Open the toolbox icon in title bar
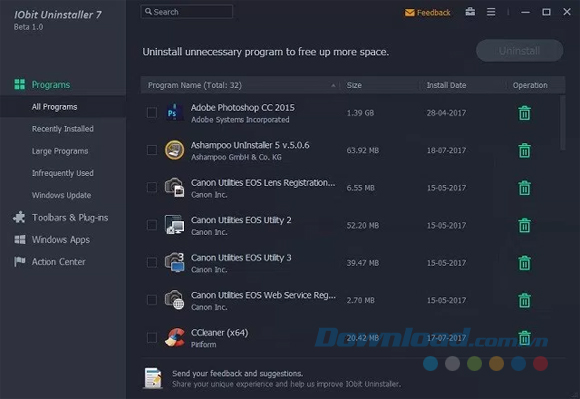This screenshot has width=580, height=399. pos(470,12)
